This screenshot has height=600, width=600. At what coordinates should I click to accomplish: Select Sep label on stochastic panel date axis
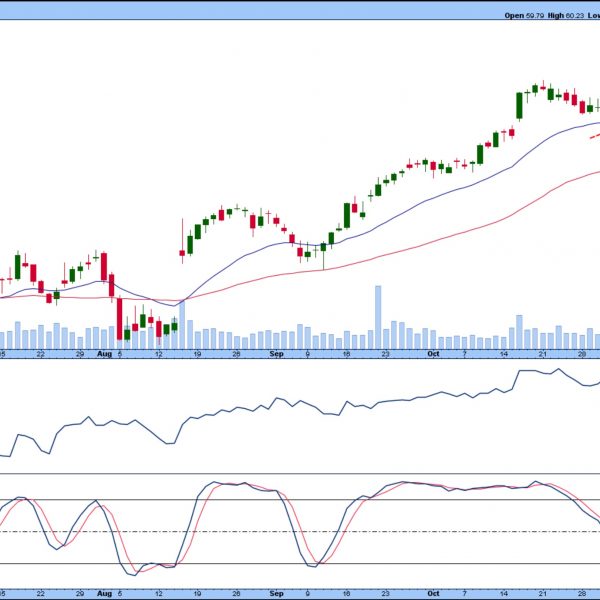click(x=276, y=593)
